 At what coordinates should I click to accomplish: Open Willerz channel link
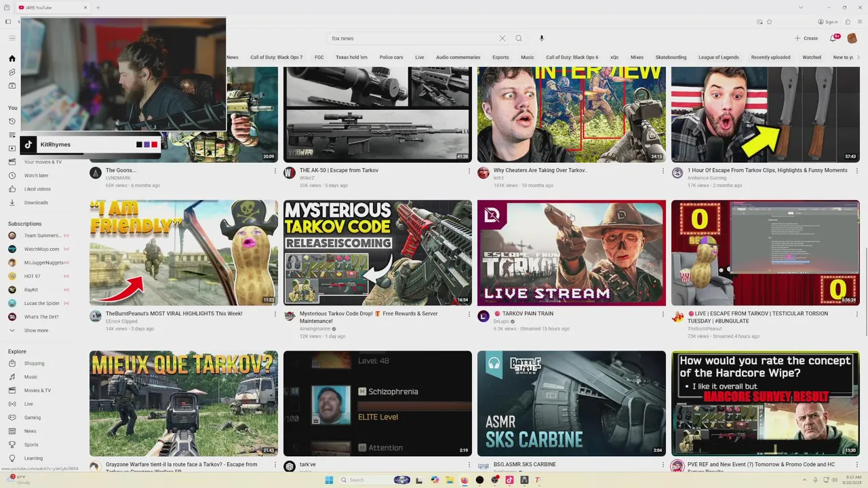307,178
